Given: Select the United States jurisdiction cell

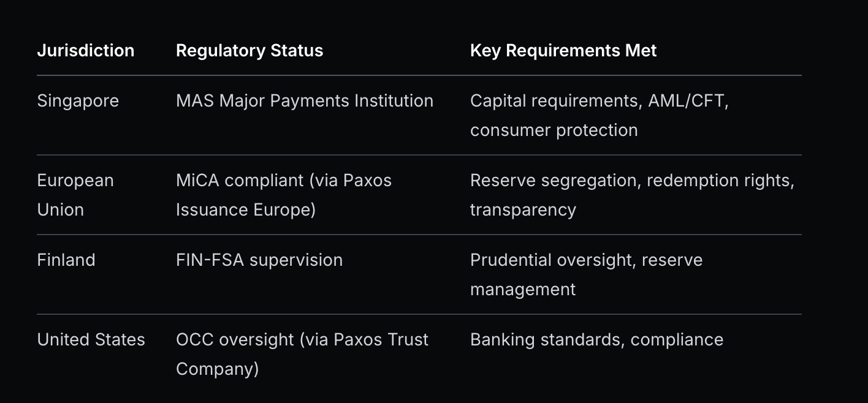Looking at the screenshot, I should [x=91, y=339].
